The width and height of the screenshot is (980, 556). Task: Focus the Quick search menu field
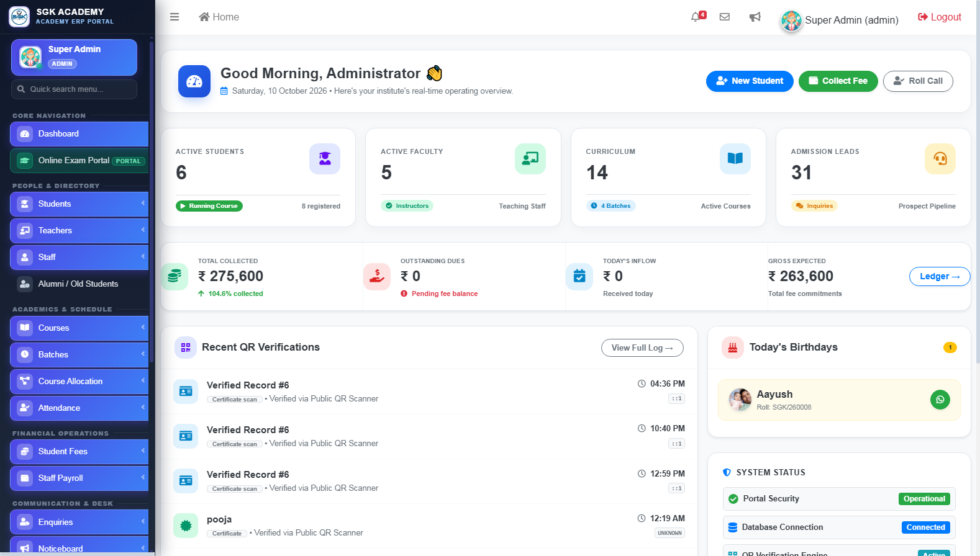(x=74, y=89)
